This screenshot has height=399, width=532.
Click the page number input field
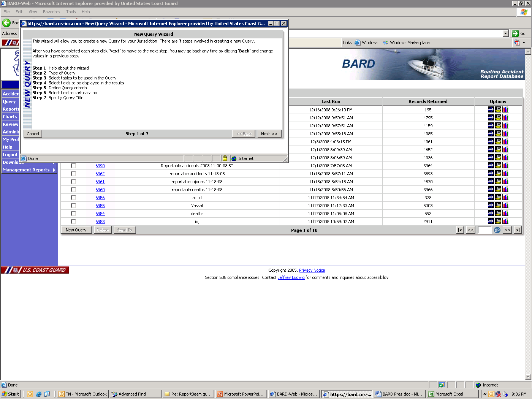(x=484, y=230)
